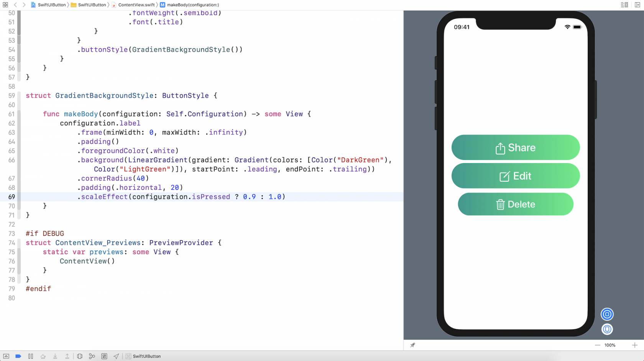The image size is (644, 361).
Task: Click Simulate Location arrow icon
Action: 116,356
